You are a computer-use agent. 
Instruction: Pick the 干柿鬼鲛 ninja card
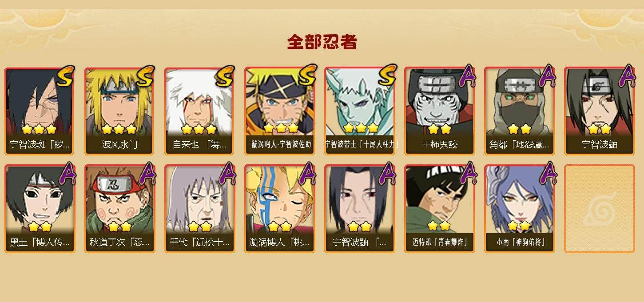tap(439, 111)
